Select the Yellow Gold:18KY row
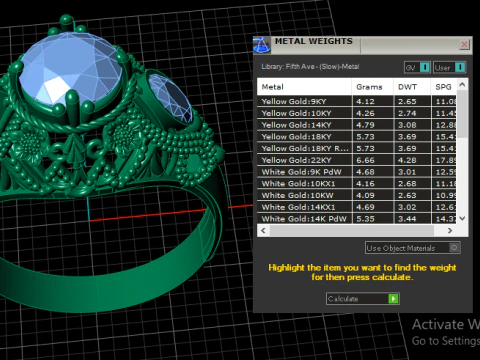Image resolution: width=480 pixels, height=360 pixels. (357, 137)
